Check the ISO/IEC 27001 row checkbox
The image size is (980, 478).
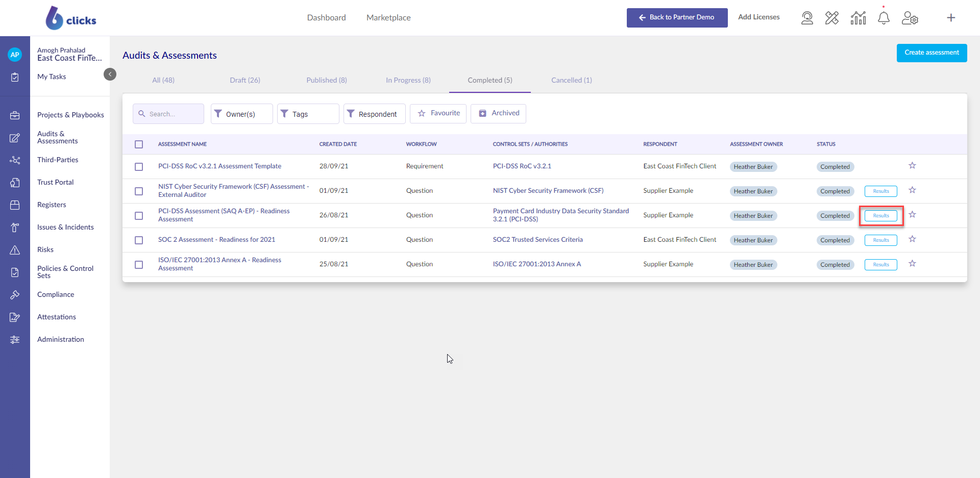tap(139, 265)
